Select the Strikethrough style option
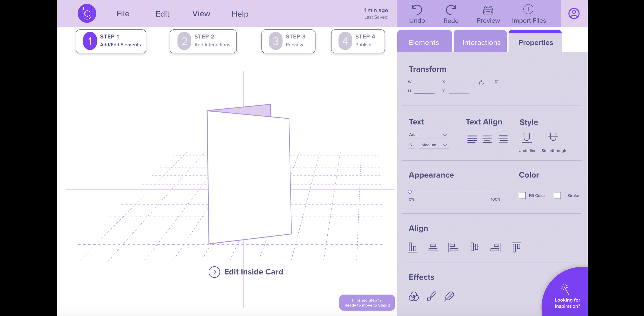Viewport: 644px width, 316px height. (554, 137)
